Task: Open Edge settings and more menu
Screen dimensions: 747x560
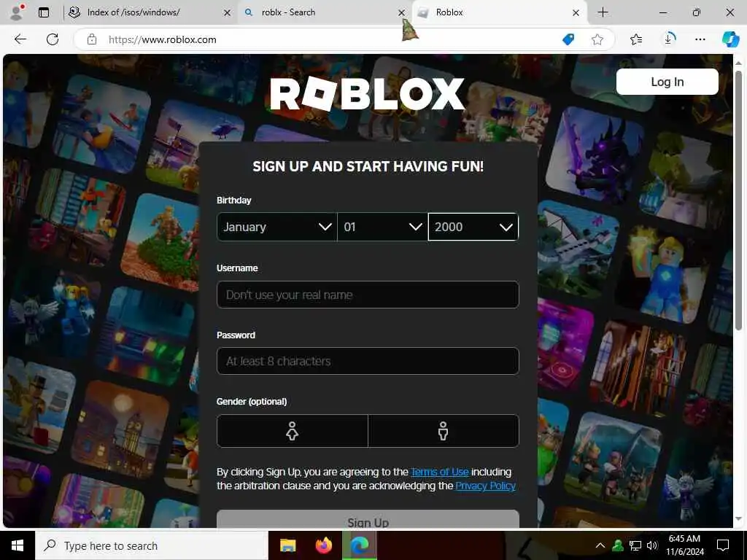Action: click(x=700, y=39)
